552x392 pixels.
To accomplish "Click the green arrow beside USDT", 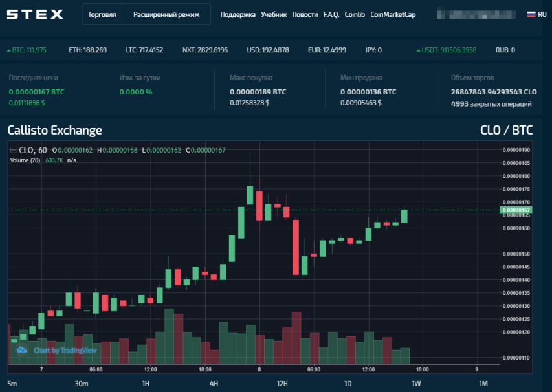I will click(418, 50).
